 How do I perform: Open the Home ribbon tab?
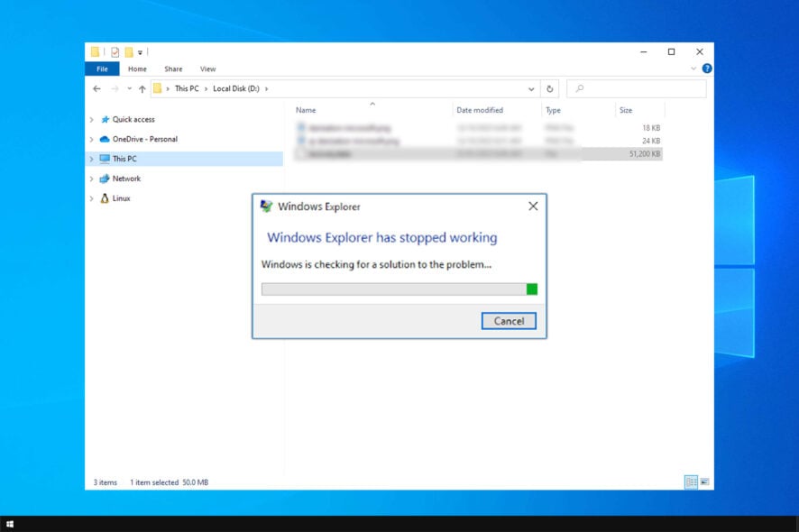pos(137,69)
